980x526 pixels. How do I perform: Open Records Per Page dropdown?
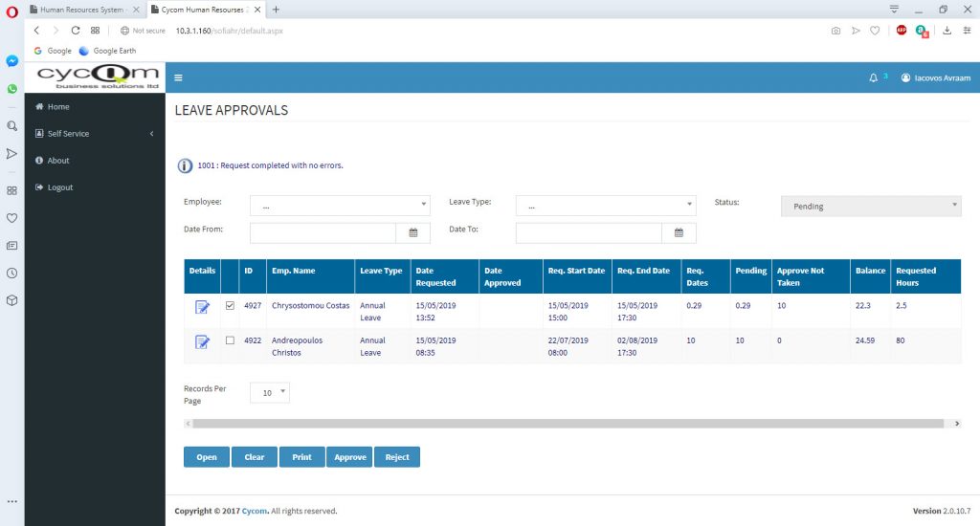(269, 392)
